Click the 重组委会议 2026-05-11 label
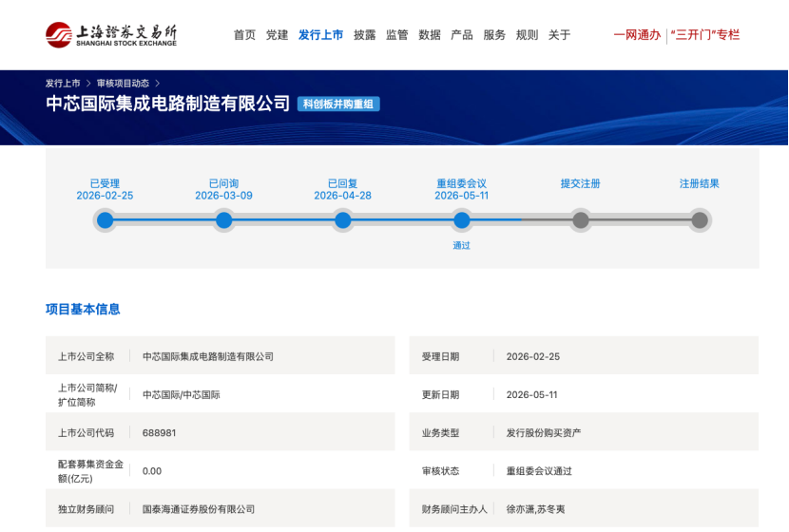Viewport: 789px width, 532px height. click(x=461, y=190)
